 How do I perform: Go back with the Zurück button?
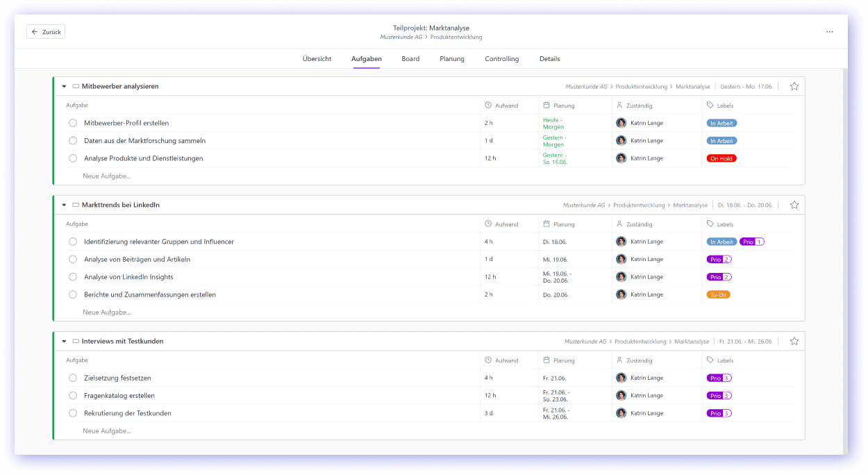46,32
